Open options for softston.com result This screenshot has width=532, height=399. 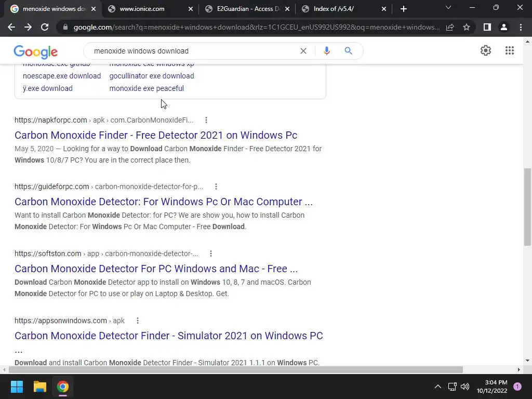pyautogui.click(x=211, y=254)
